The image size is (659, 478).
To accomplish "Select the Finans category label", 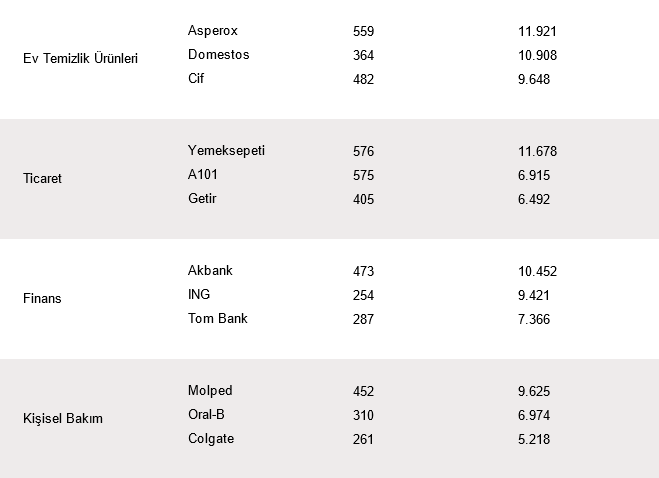I will click(x=42, y=298).
